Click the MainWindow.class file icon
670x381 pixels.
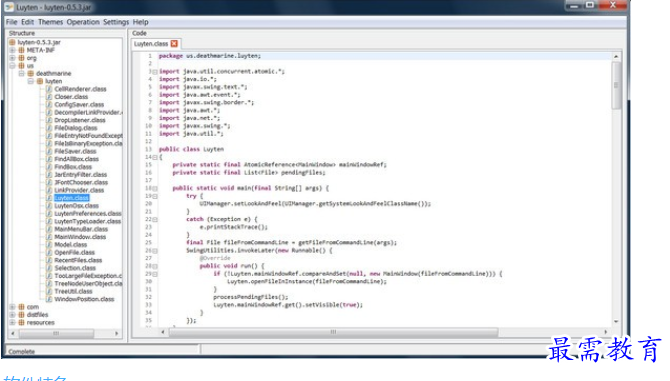49,237
